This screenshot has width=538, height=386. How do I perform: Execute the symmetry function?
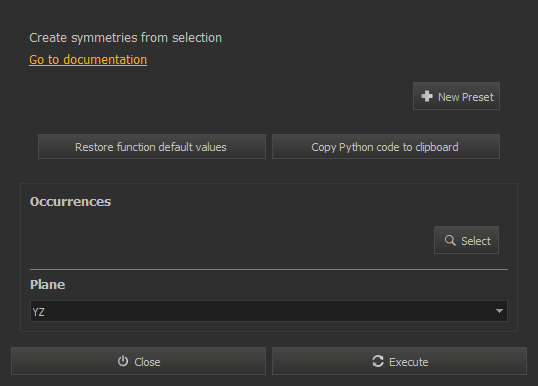(399, 361)
